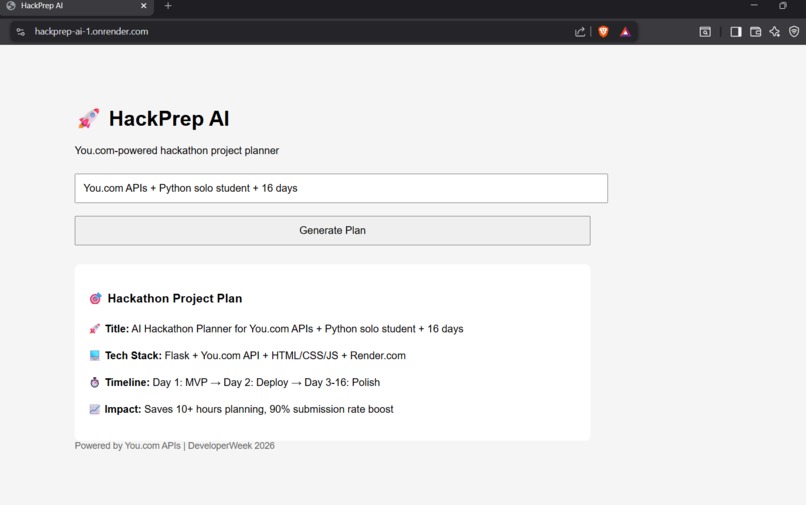This screenshot has height=505, width=806.
Task: Click the site settings icon in address bar
Action: (x=21, y=32)
